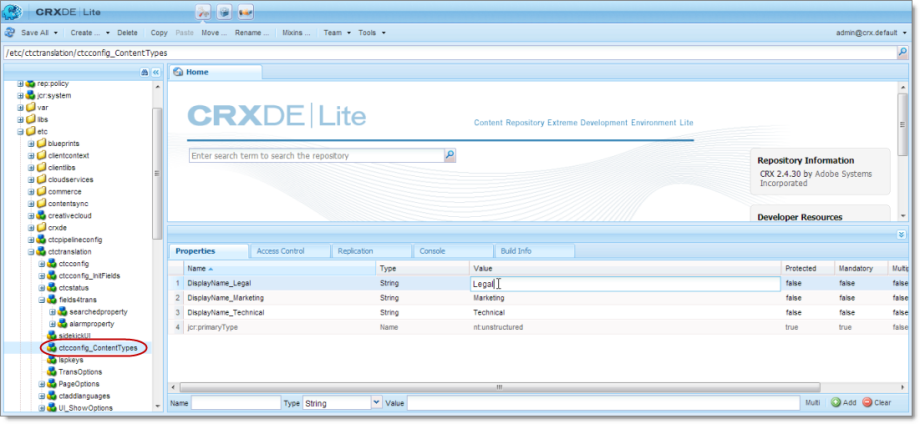
Task: Click the TransOptions node icon
Action: (x=52, y=372)
